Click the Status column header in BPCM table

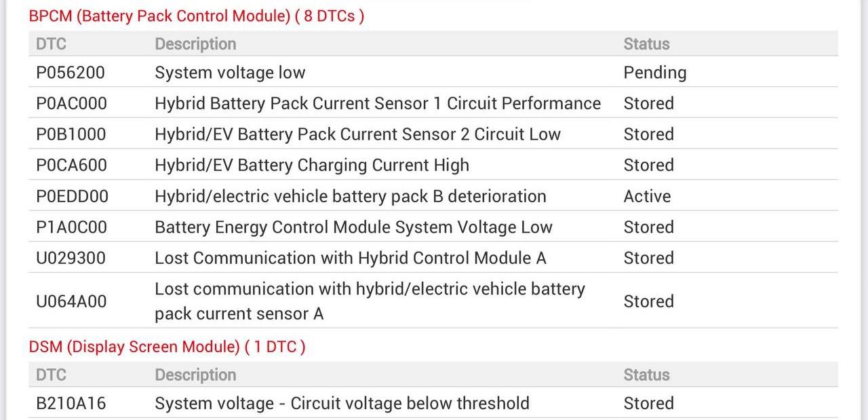[646, 44]
